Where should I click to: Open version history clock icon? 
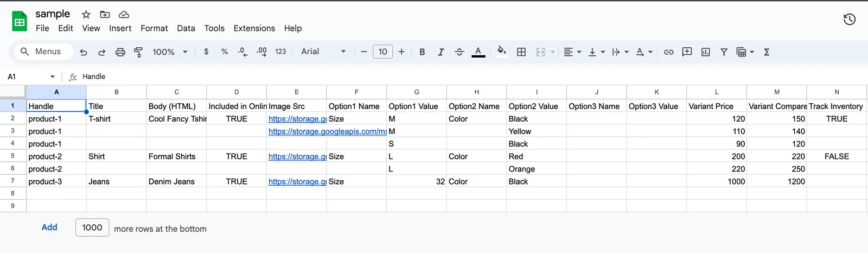point(850,20)
